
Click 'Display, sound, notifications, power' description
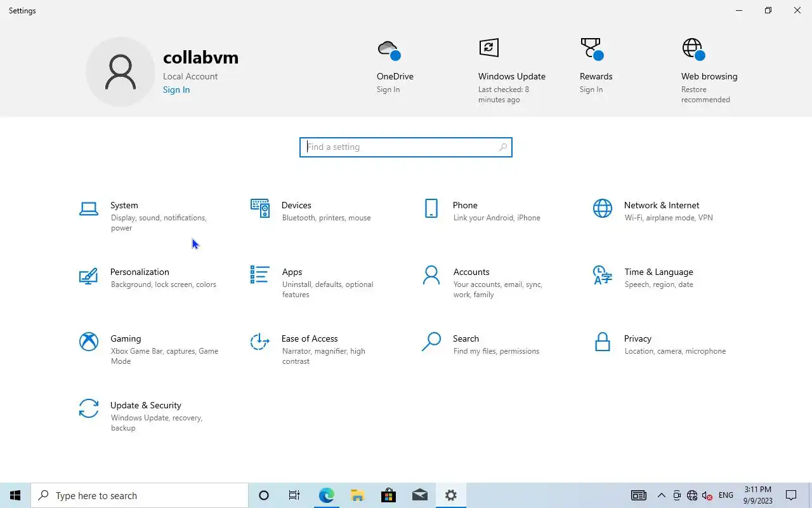pos(159,223)
